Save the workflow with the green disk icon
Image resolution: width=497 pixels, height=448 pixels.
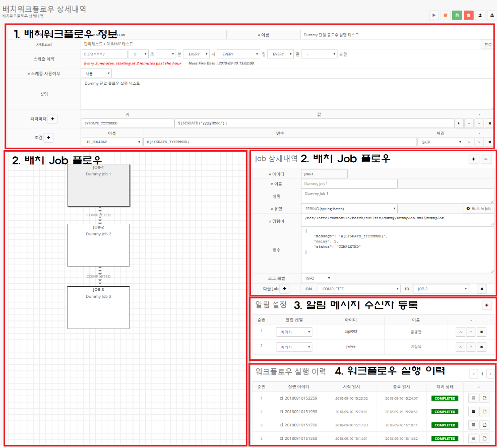457,15
